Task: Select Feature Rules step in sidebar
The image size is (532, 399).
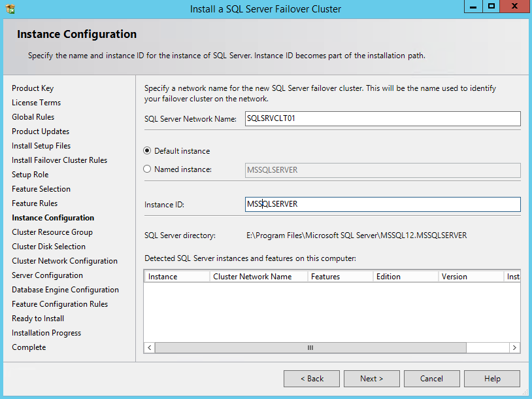Action: coord(35,203)
